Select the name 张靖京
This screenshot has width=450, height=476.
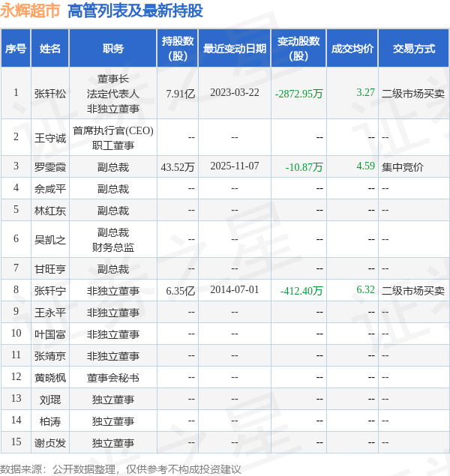tap(50, 356)
